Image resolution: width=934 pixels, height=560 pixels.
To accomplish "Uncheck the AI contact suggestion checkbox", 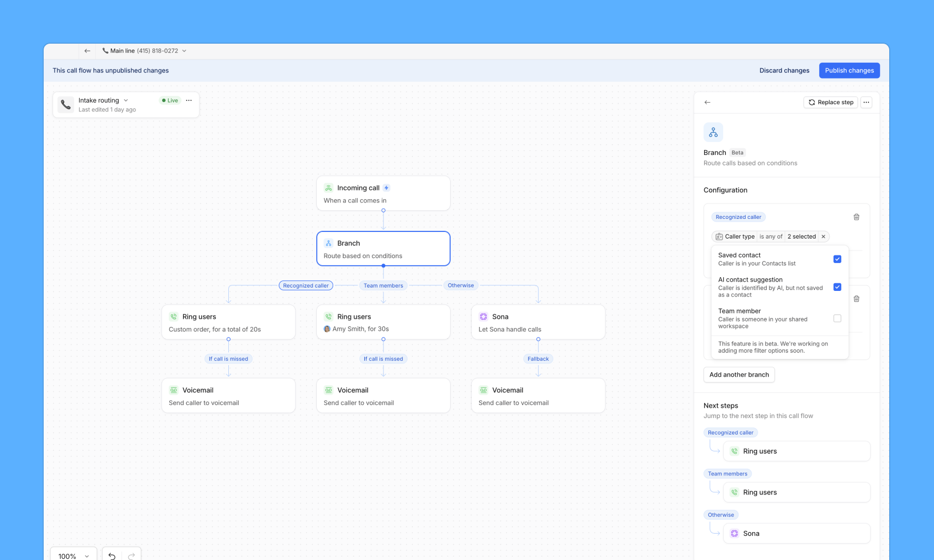I will click(837, 287).
